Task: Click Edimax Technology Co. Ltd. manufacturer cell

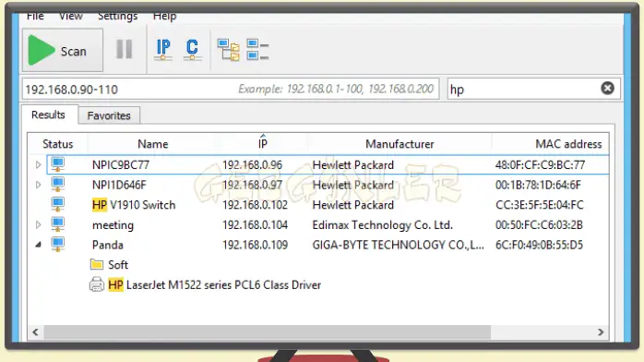Action: (382, 224)
